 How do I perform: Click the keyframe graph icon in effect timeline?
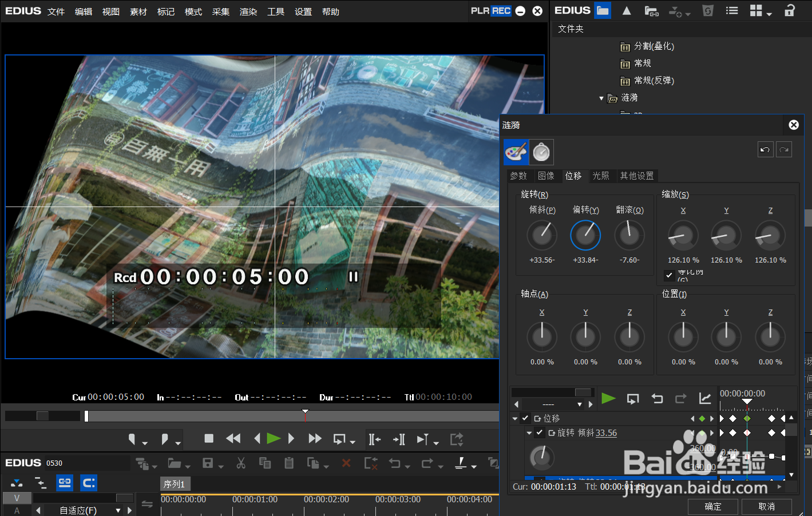pos(705,399)
